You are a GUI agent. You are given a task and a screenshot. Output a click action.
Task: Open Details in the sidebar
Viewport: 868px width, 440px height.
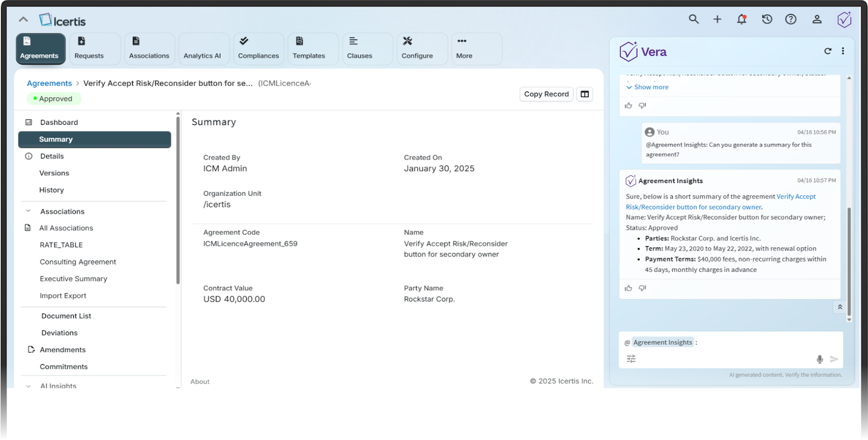tap(52, 156)
